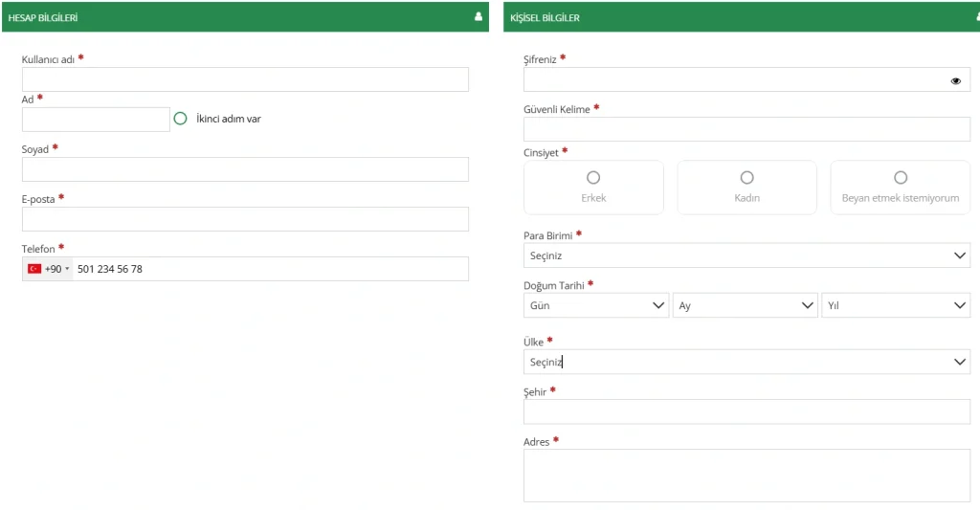Open the Para Birimi dropdown
The image size is (980, 510).
[746, 255]
